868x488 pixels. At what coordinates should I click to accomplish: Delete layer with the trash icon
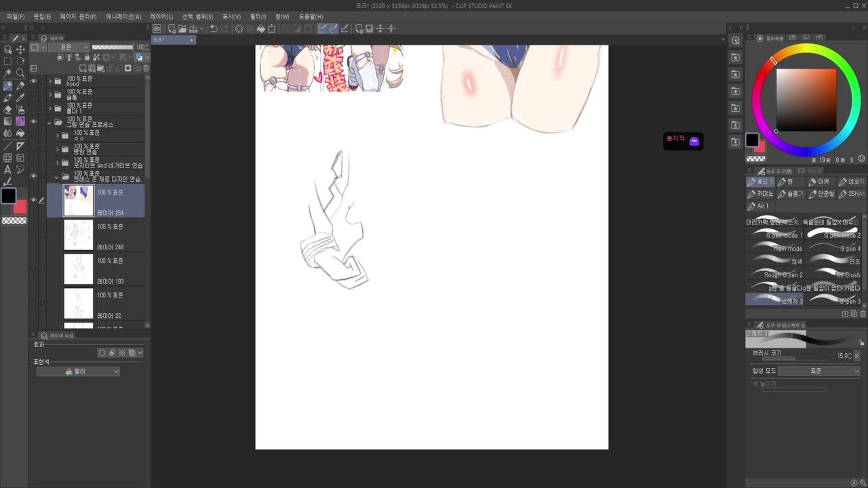tap(146, 68)
